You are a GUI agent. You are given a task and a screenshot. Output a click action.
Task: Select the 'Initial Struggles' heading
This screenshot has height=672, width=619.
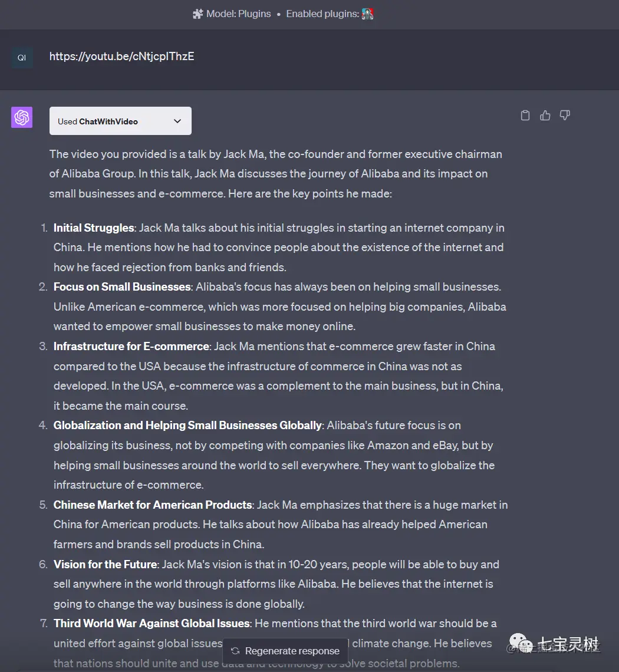point(94,228)
